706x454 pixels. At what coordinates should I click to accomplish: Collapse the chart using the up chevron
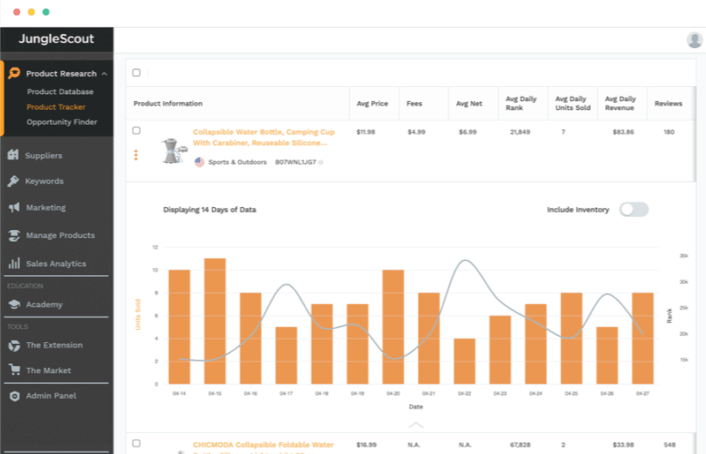pyautogui.click(x=416, y=425)
